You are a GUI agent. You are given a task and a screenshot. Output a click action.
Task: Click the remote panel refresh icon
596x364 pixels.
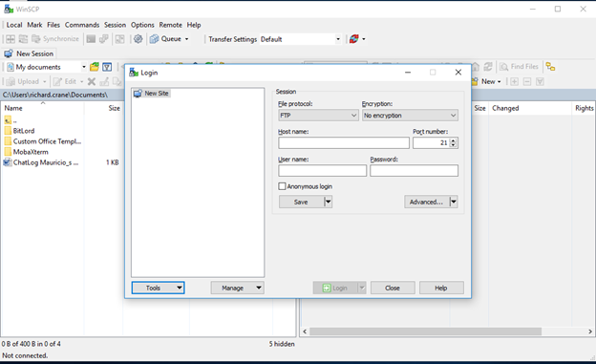coord(488,67)
